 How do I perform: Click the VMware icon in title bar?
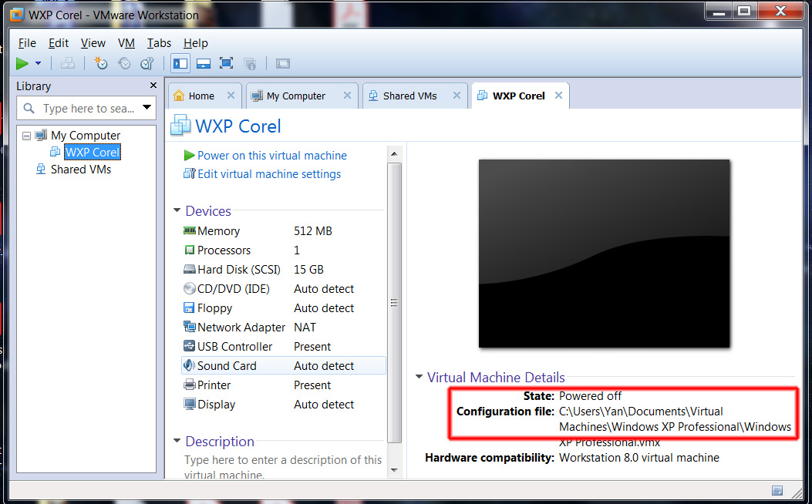[17, 15]
